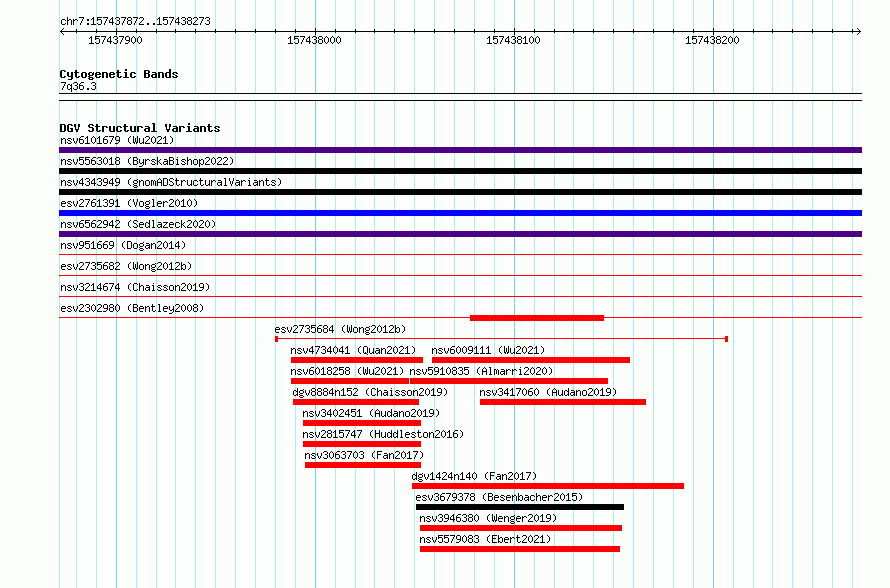Open nsv3402451 (Audano2019) label
Screen dimensions: 890x588
(371, 413)
